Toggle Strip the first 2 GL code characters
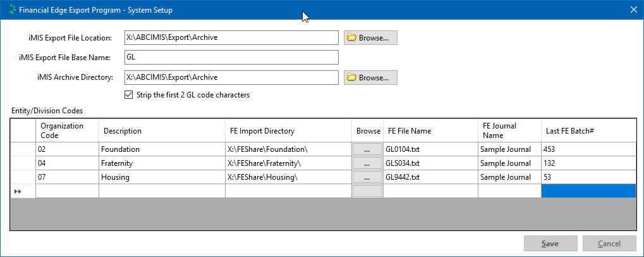Image resolution: width=644 pixels, height=257 pixels. (130, 96)
